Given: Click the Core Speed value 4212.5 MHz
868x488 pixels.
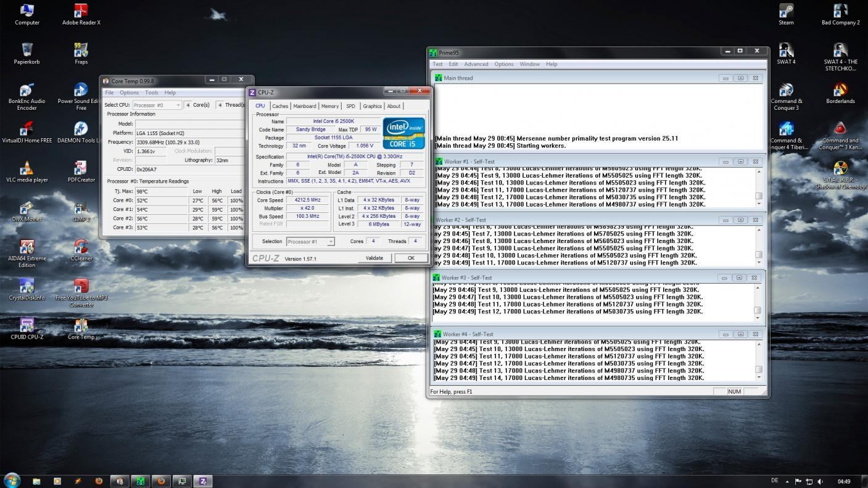Looking at the screenshot, I should 307,200.
